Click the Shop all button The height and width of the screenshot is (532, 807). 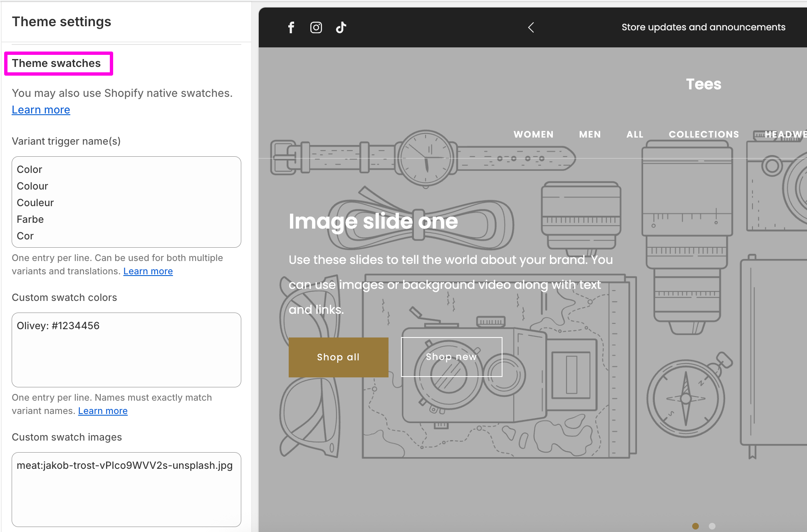click(339, 357)
